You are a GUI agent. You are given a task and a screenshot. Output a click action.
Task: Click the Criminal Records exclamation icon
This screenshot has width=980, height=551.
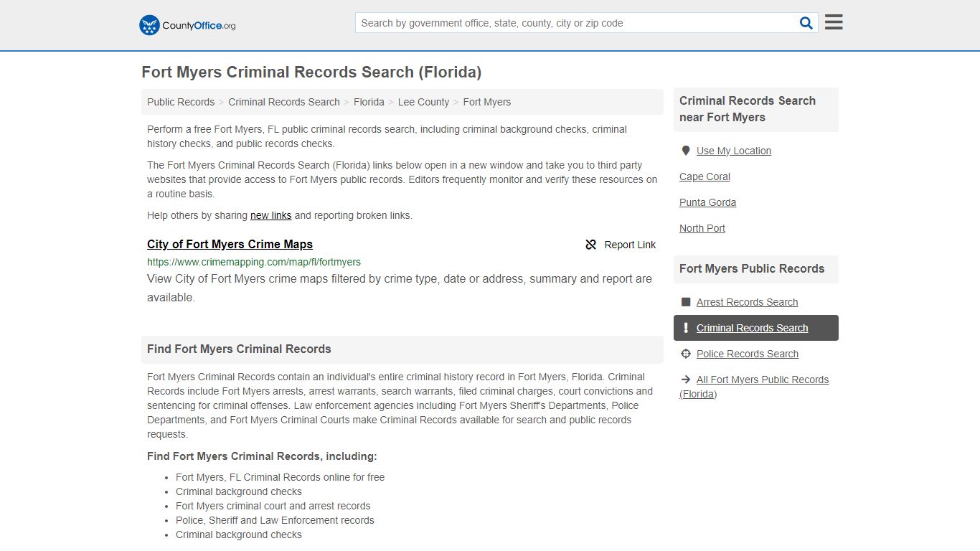686,328
